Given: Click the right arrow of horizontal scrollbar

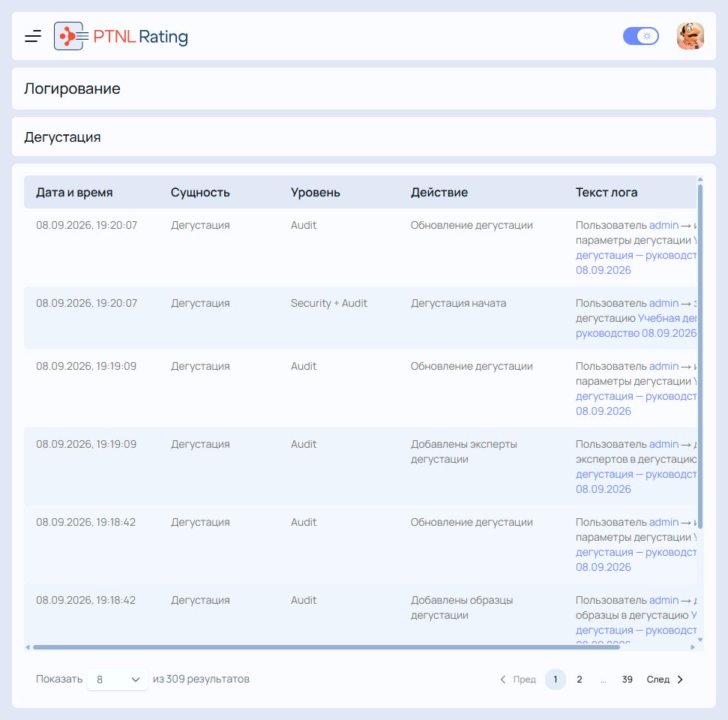Looking at the screenshot, I should [693, 647].
